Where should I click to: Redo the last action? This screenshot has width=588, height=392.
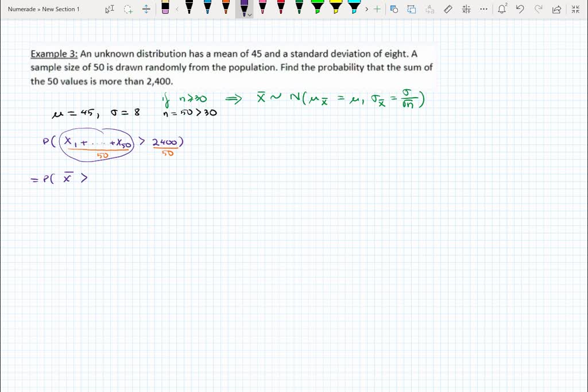(x=539, y=9)
